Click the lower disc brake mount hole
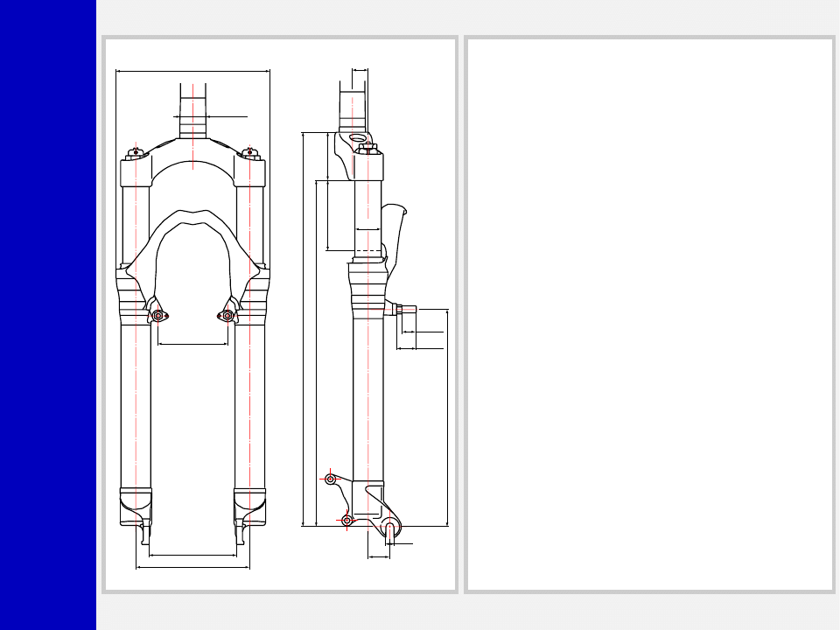The width and height of the screenshot is (840, 630). 347,521
